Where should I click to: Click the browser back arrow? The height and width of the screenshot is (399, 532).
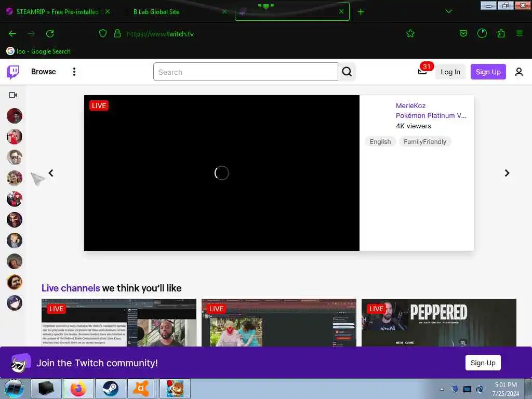click(x=12, y=34)
